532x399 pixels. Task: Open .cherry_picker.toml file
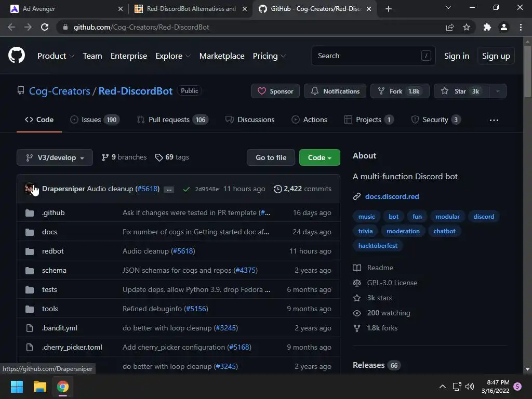point(72,347)
